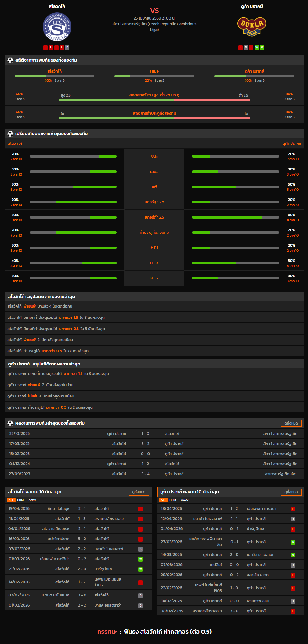
Task: Click the Slovácko 3-2 Dukla match on 17/05/2025
Action: tap(154, 444)
